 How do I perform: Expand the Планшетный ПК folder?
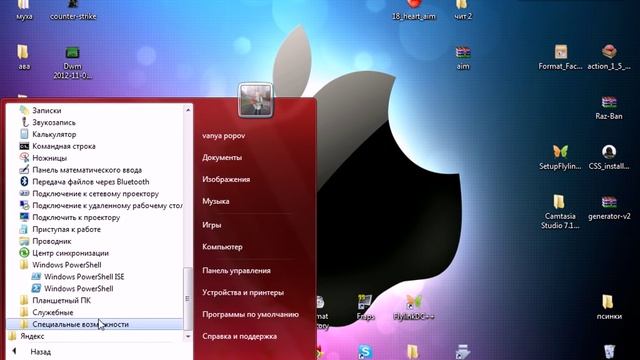[61, 300]
